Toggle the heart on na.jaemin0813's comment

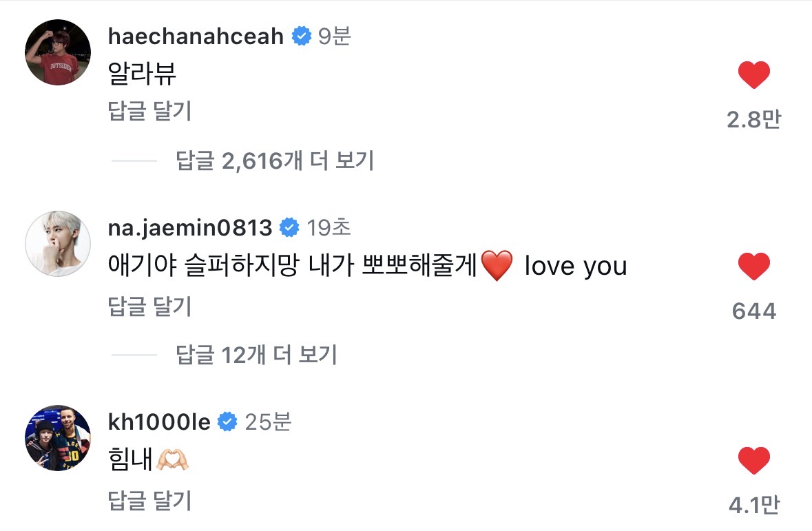(753, 267)
